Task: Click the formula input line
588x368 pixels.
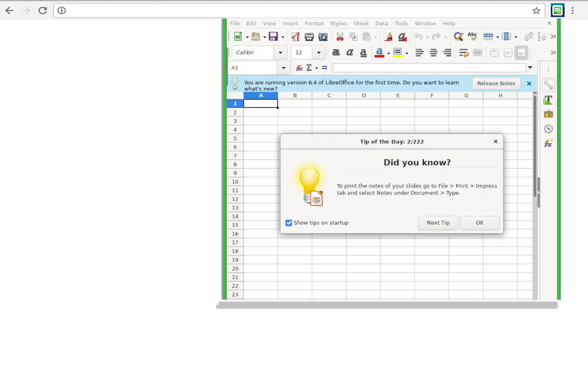Action: [429, 68]
